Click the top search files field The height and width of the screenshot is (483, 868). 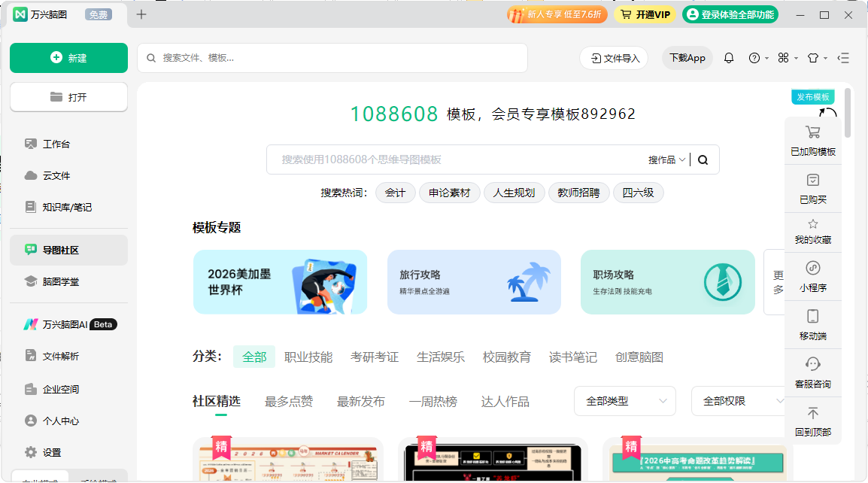(x=332, y=58)
